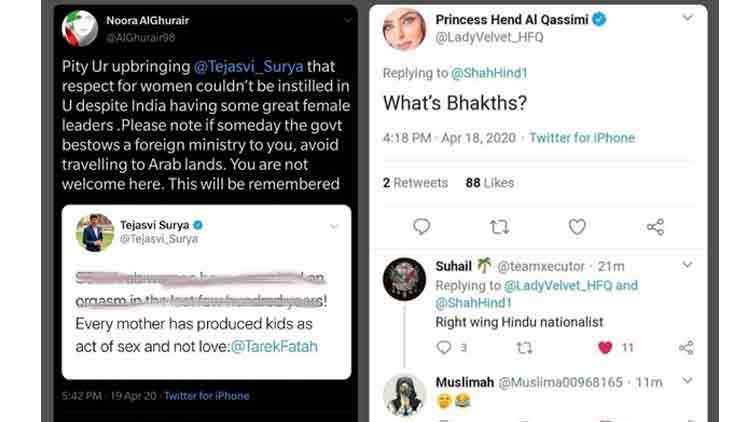Viewport: 750px width, 422px height.
Task: Toggle the red heart on Suhail's reply
Action: 605,348
